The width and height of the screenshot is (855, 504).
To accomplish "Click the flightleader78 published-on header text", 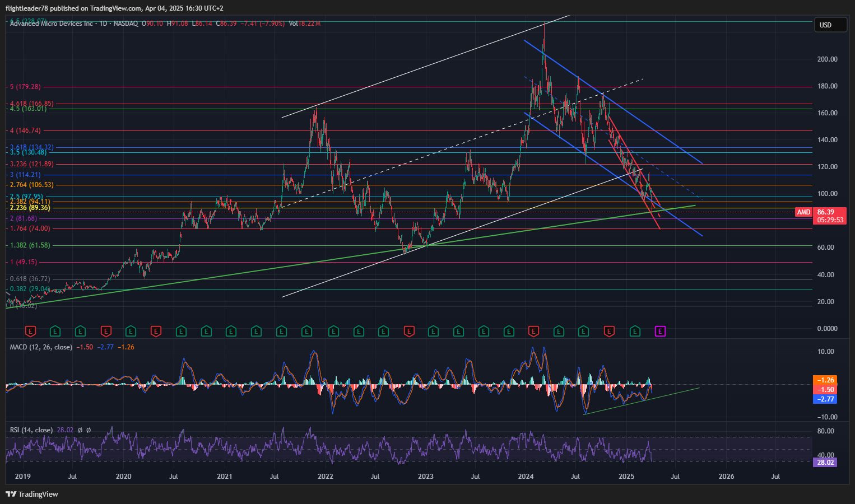I will pos(114,8).
